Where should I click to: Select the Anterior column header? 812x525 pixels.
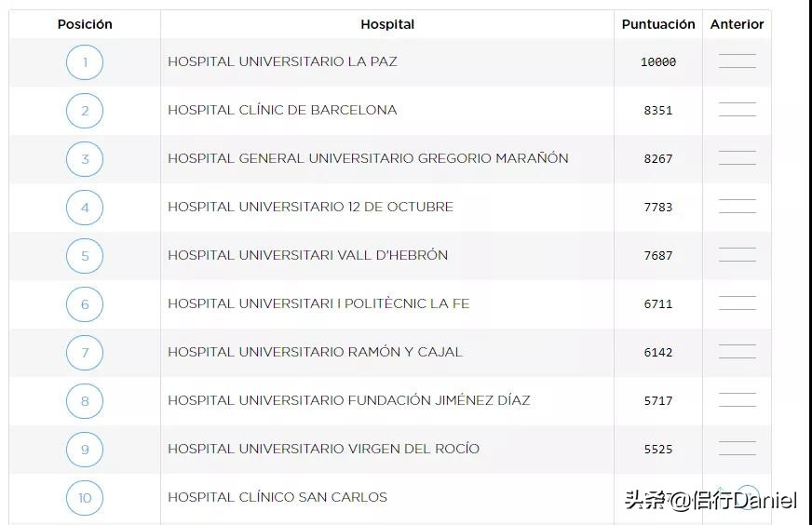pyautogui.click(x=737, y=24)
